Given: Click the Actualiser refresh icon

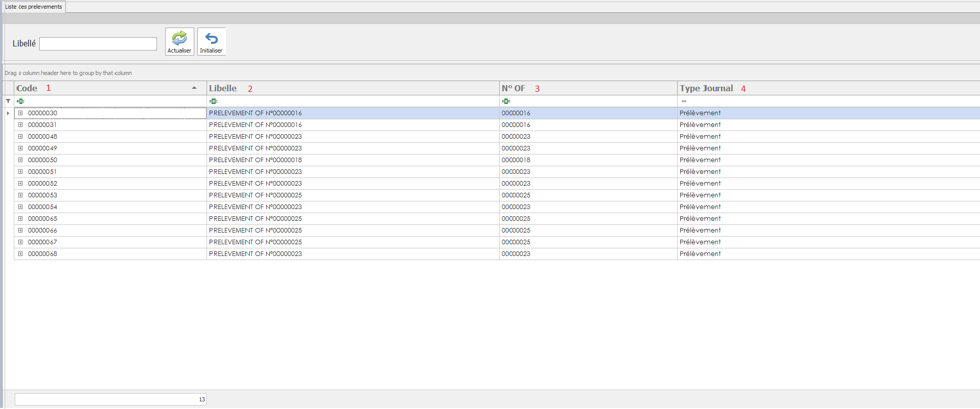Looking at the screenshot, I should pos(179,38).
